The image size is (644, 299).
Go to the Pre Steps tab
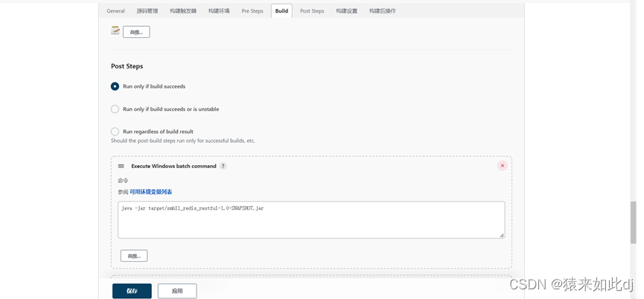coord(252,11)
